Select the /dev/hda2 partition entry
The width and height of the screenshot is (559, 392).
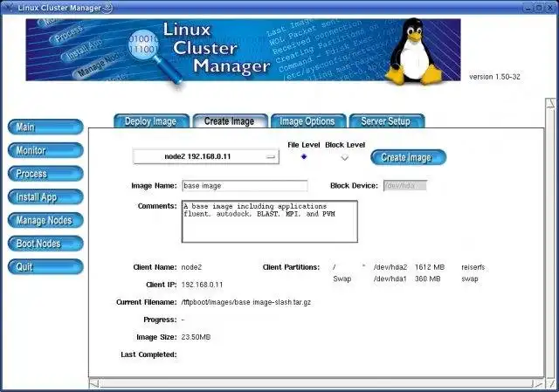click(390, 267)
